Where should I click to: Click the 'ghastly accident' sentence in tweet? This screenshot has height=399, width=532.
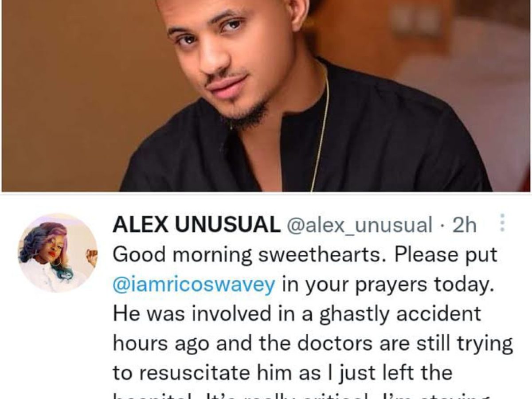tap(297, 314)
